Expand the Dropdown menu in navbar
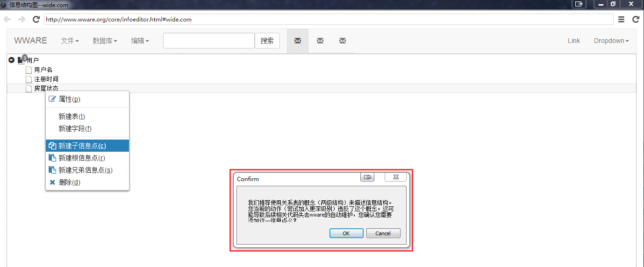This screenshot has width=644, height=267. click(x=611, y=41)
